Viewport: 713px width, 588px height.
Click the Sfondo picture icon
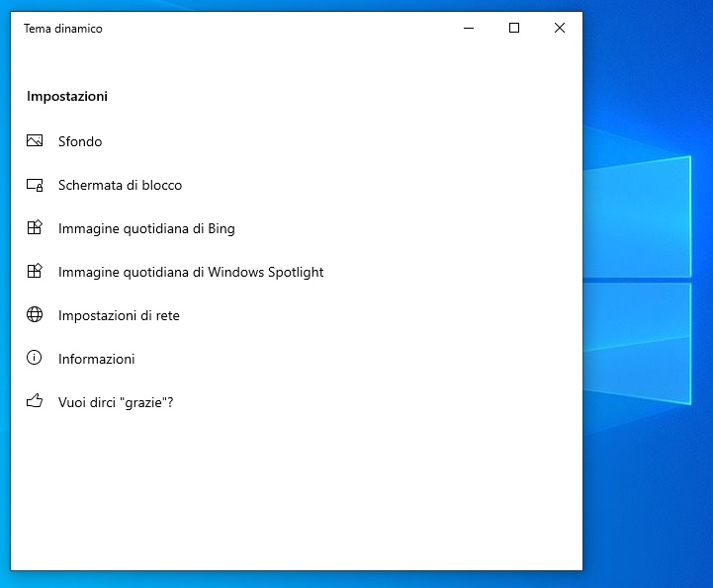pos(35,140)
